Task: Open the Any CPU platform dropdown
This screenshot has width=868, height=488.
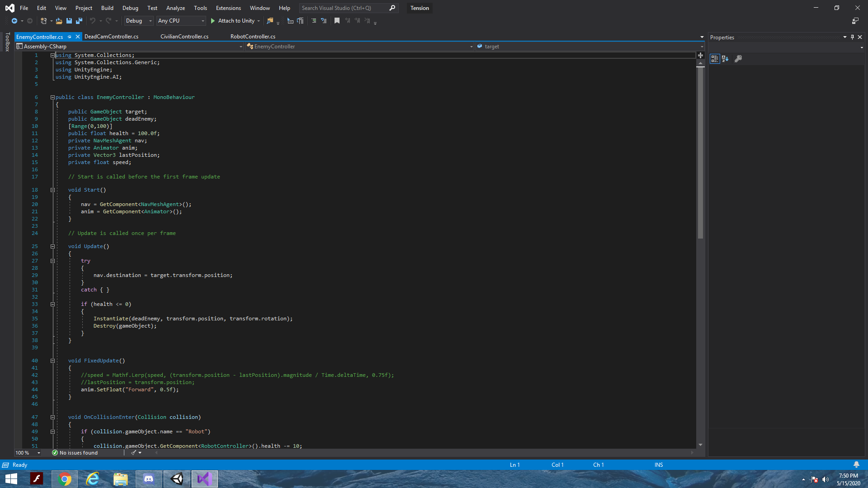Action: [x=203, y=21]
